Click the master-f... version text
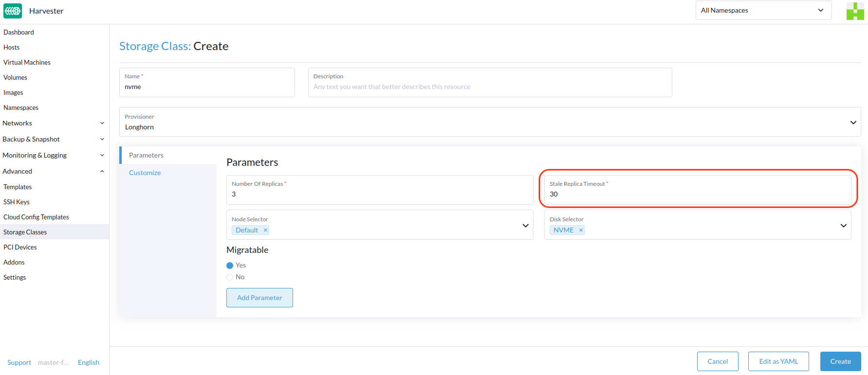Viewport: 868px width, 375px height. (53, 362)
